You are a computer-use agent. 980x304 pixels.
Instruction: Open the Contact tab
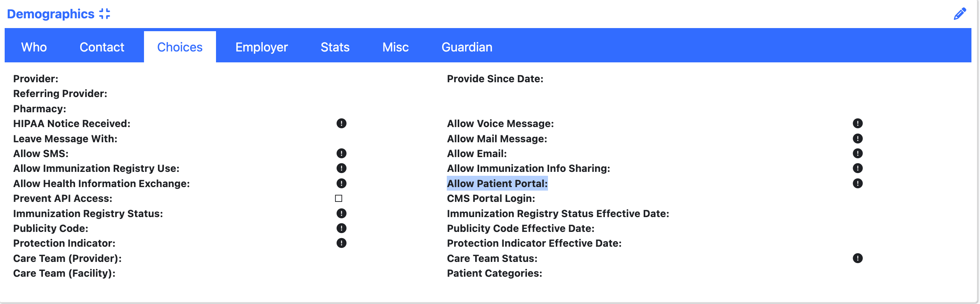(102, 46)
